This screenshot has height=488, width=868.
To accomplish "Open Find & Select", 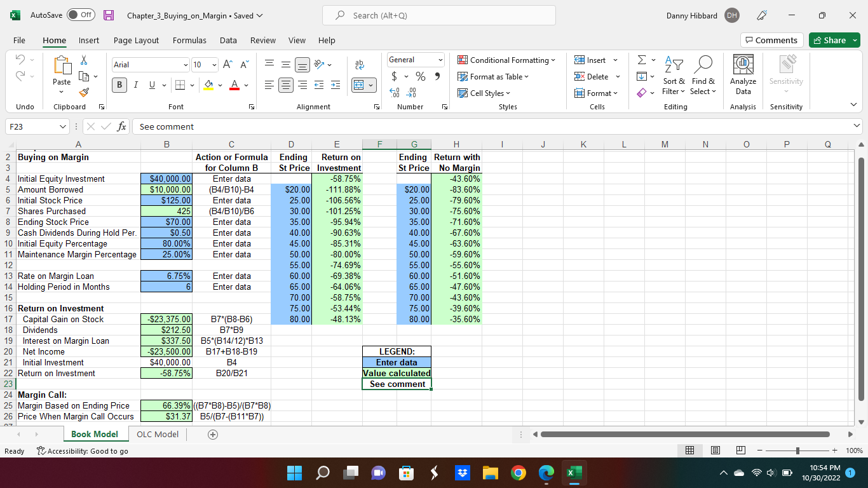I will (703, 76).
